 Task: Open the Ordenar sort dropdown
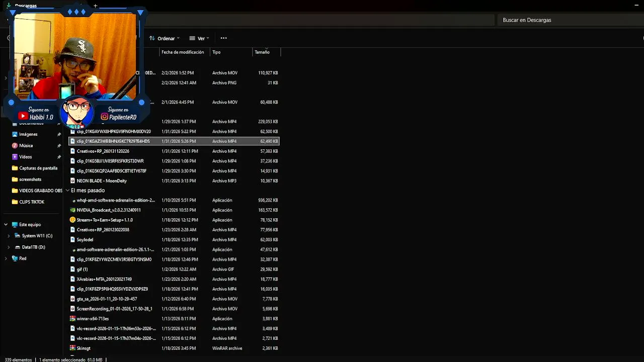pyautogui.click(x=164, y=38)
